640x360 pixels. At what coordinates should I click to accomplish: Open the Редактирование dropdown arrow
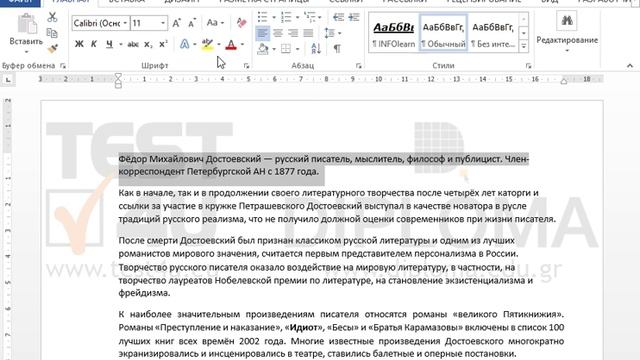click(567, 51)
